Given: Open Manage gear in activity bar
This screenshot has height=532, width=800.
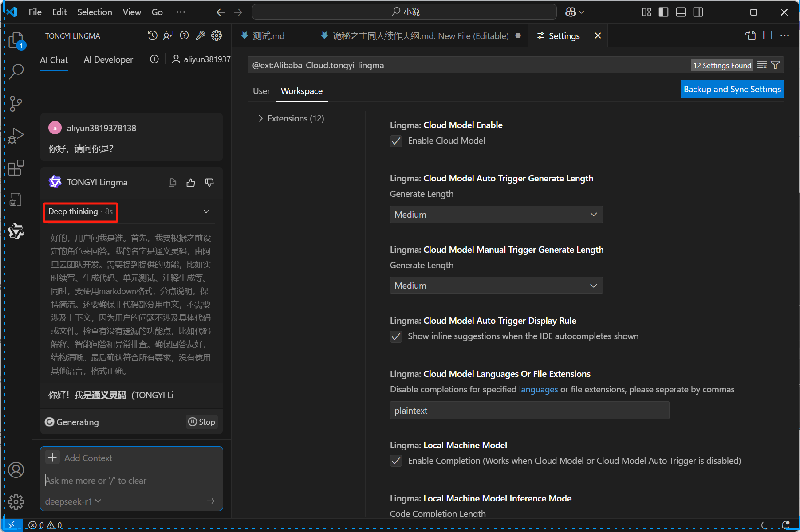Looking at the screenshot, I should point(16,501).
